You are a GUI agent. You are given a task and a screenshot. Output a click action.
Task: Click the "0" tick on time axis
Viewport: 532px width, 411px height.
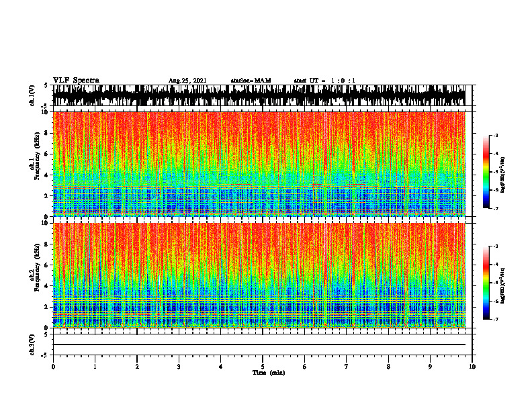click(x=53, y=367)
